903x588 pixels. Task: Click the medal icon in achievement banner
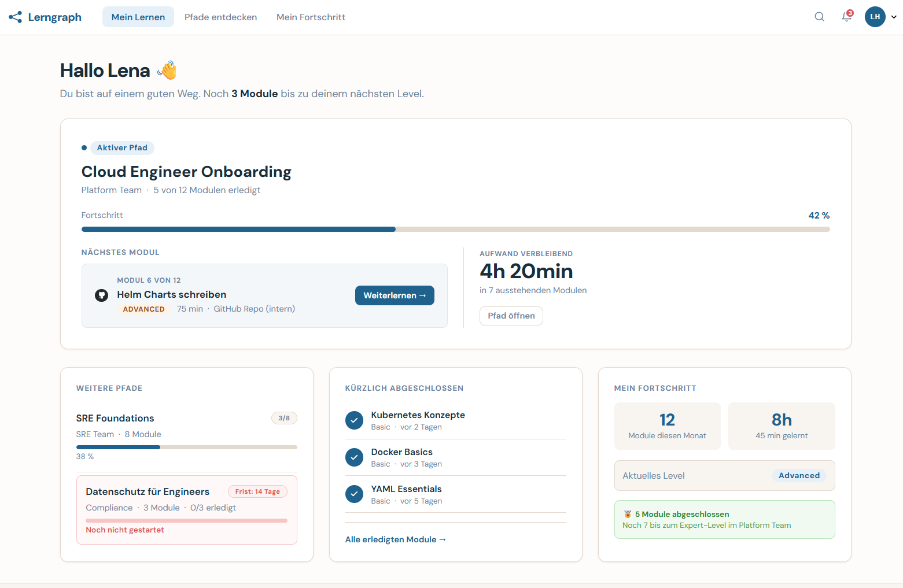pos(627,514)
